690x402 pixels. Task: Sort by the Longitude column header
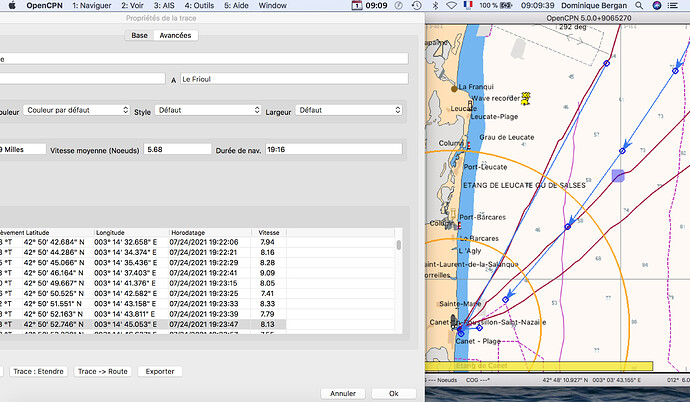[131, 232]
